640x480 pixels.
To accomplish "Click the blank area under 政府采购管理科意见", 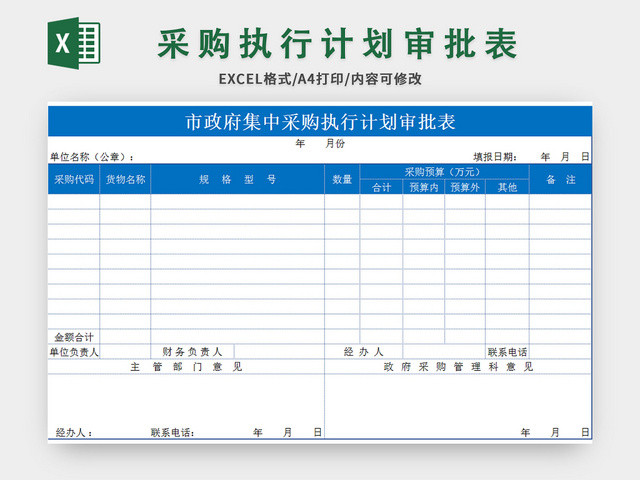I will pyautogui.click(x=458, y=400).
